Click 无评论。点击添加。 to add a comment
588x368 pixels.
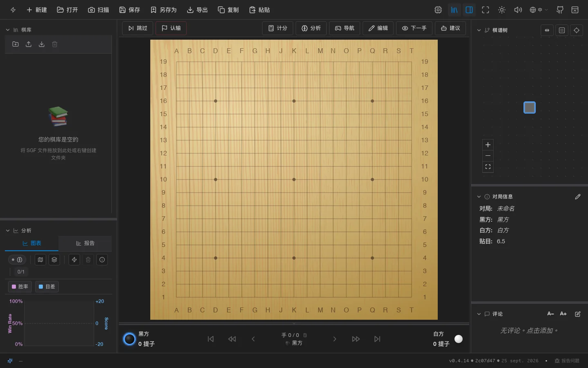(529, 330)
